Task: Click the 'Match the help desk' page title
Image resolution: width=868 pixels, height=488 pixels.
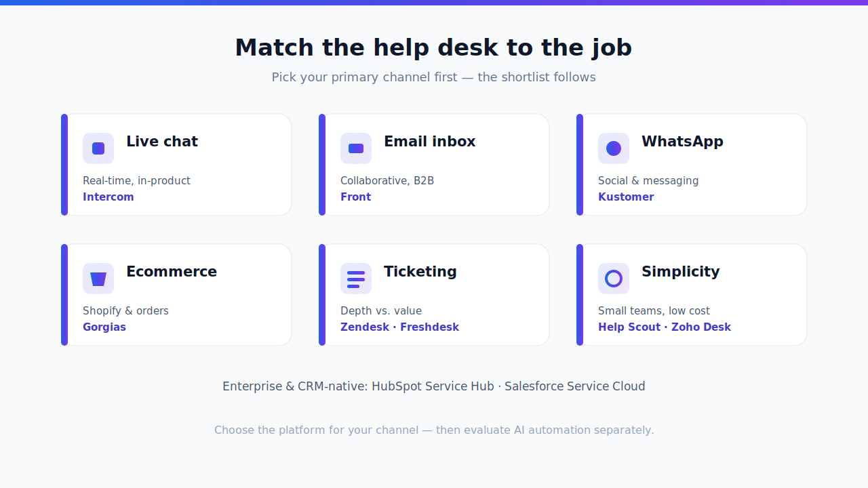Action: (x=434, y=47)
